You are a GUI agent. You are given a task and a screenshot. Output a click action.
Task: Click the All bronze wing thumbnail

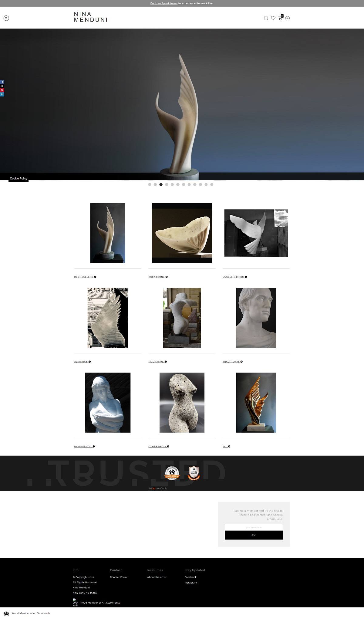tap(256, 403)
